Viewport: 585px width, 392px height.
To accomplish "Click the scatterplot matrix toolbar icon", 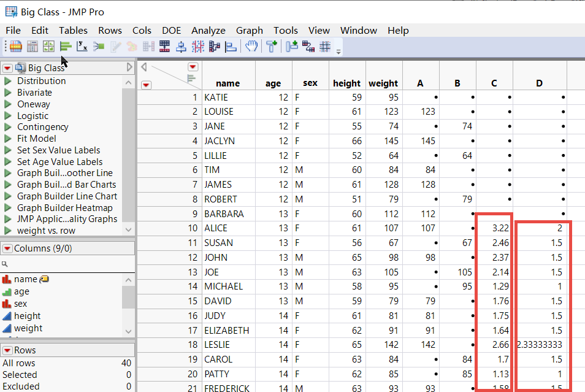I will [197, 46].
